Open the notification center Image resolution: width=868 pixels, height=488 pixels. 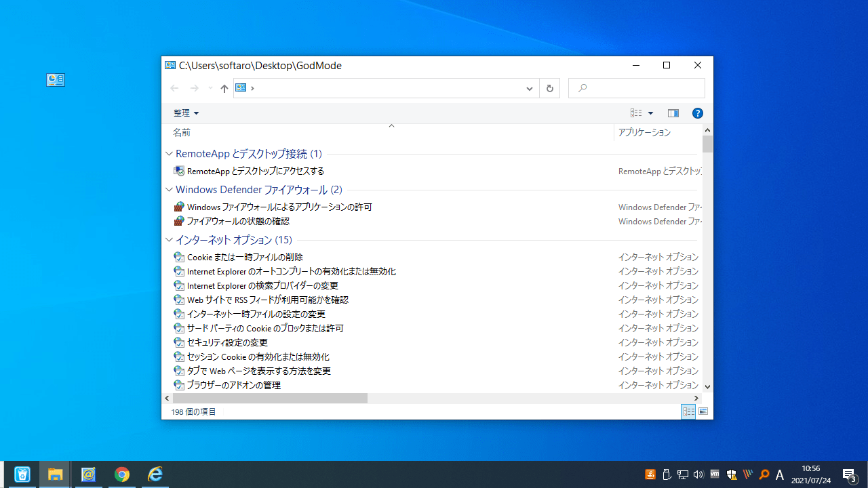(850, 474)
